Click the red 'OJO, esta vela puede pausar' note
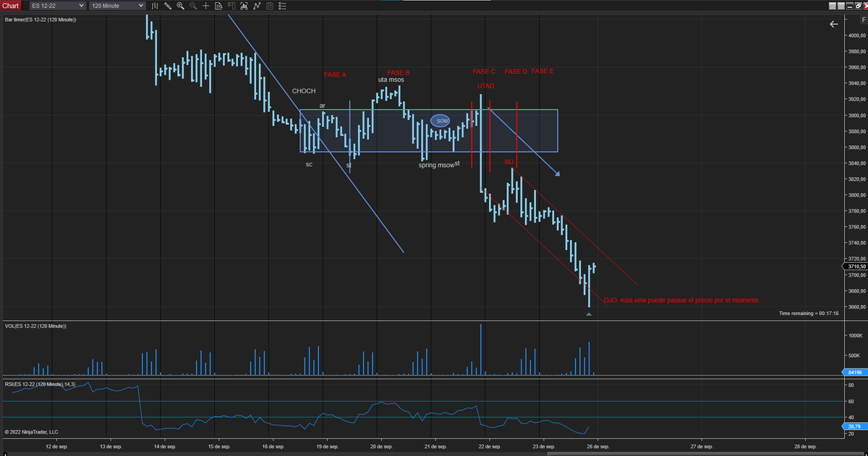 681,300
